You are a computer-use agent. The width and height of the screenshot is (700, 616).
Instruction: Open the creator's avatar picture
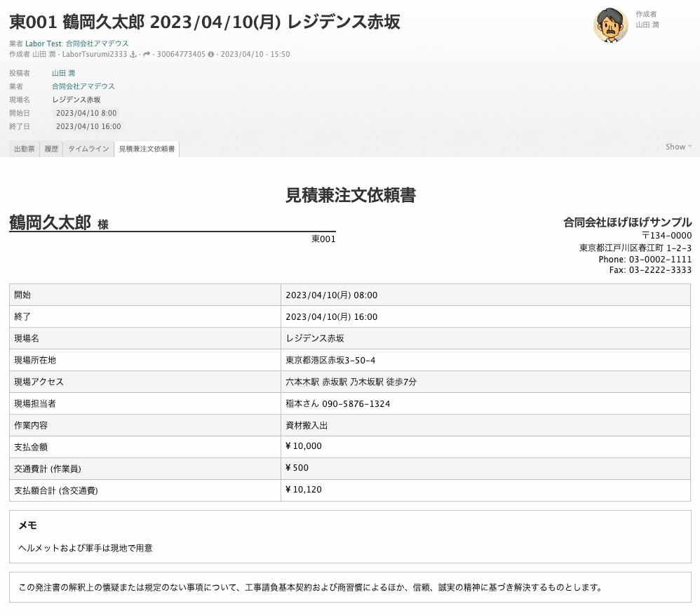click(x=611, y=26)
